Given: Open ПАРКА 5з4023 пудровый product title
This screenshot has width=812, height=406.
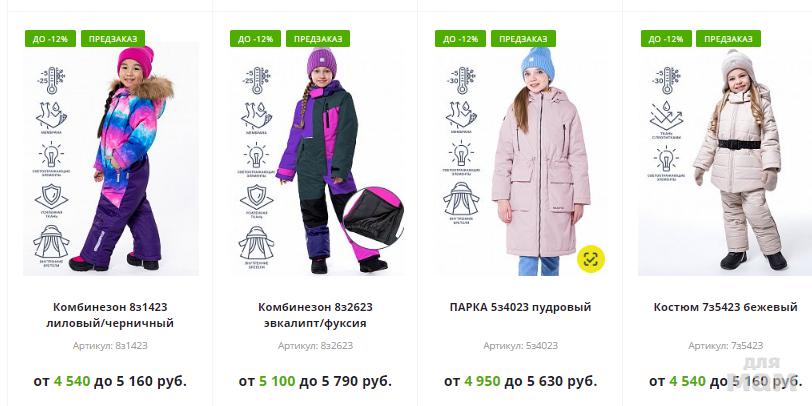Looking at the screenshot, I should [x=520, y=307].
